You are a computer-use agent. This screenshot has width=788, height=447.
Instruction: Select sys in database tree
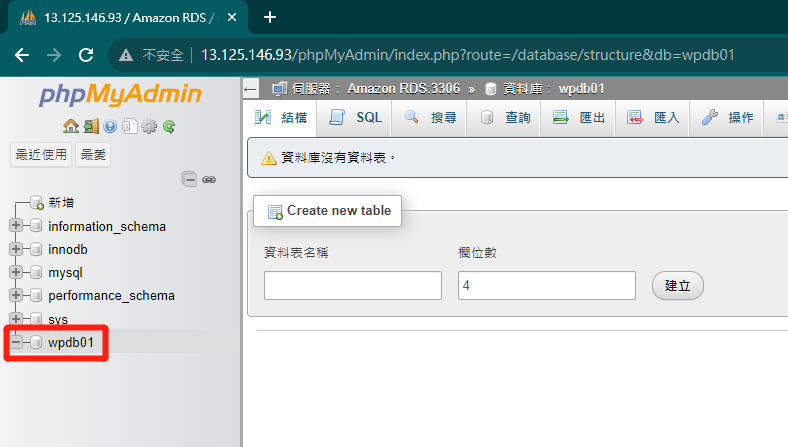(58, 319)
